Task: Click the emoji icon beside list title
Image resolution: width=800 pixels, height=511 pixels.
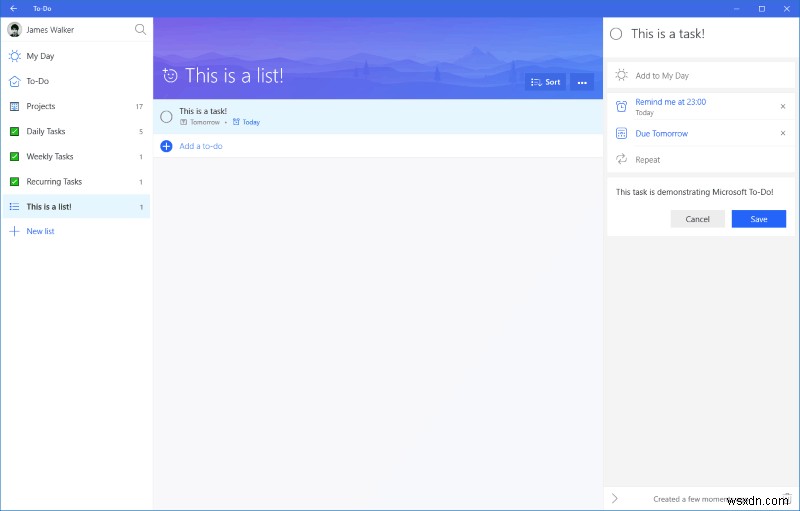Action: tap(170, 75)
